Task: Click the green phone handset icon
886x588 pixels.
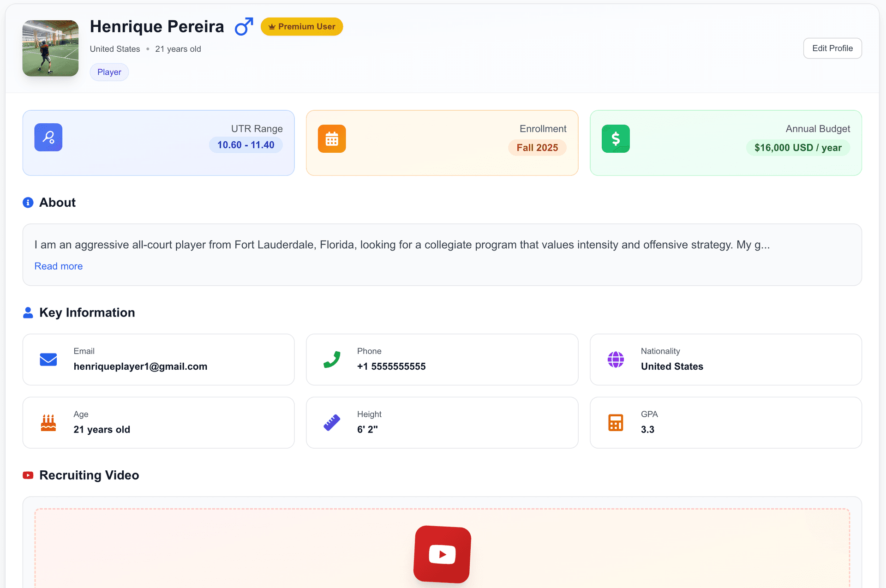Action: tap(332, 360)
